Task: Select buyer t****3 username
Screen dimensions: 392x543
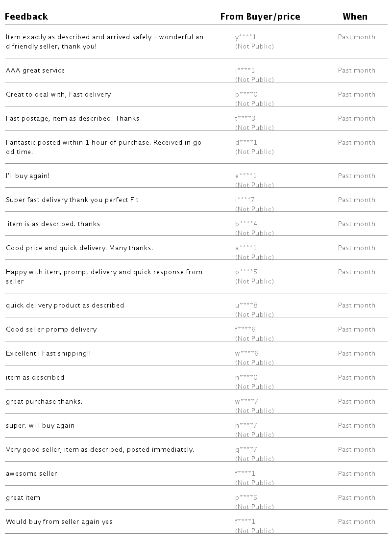Action: tap(245, 119)
